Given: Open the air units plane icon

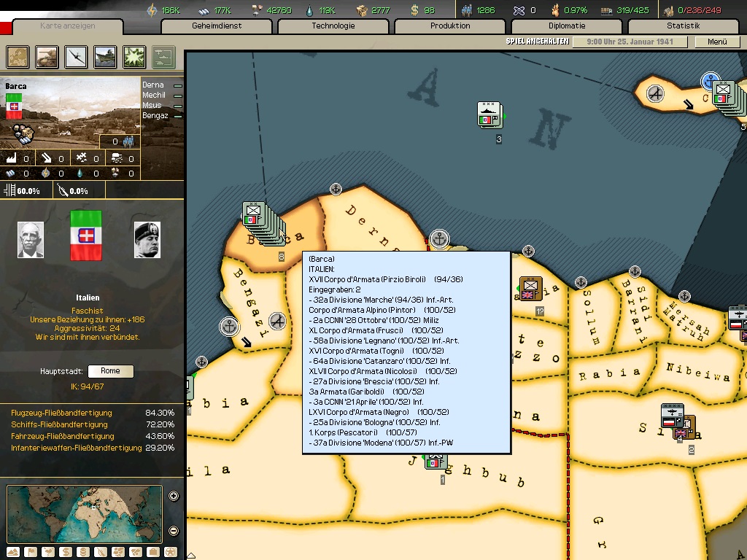Looking at the screenshot, I should click(77, 56).
